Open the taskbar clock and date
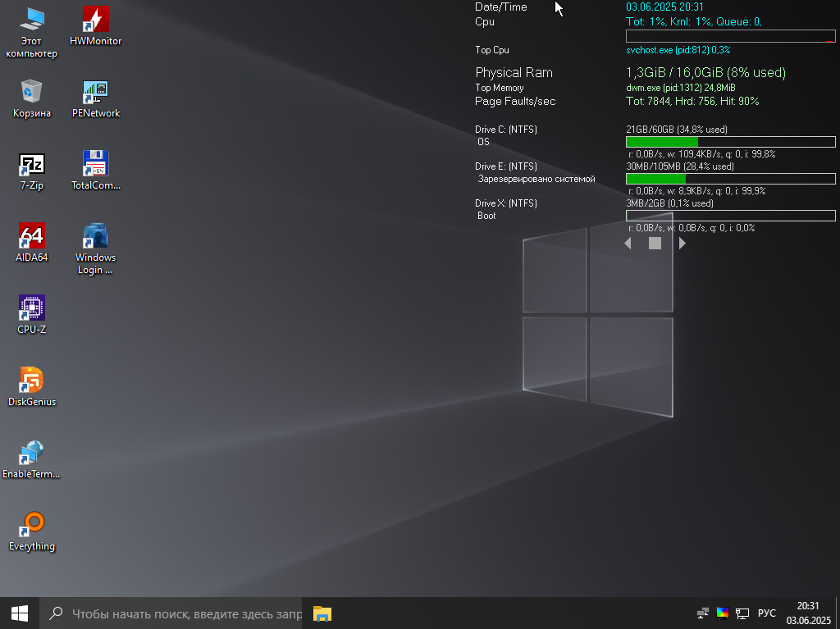The height and width of the screenshot is (629, 840). point(808,613)
